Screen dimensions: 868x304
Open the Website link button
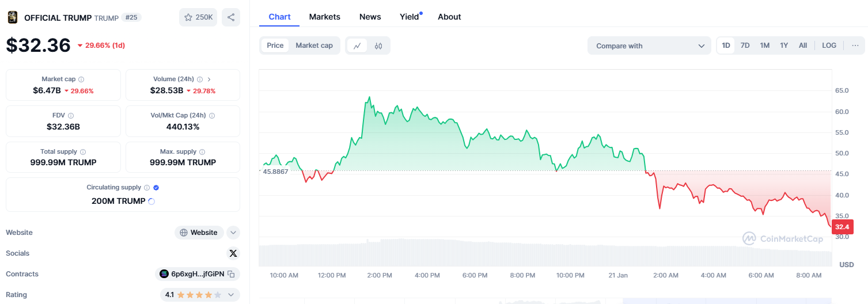coord(199,233)
